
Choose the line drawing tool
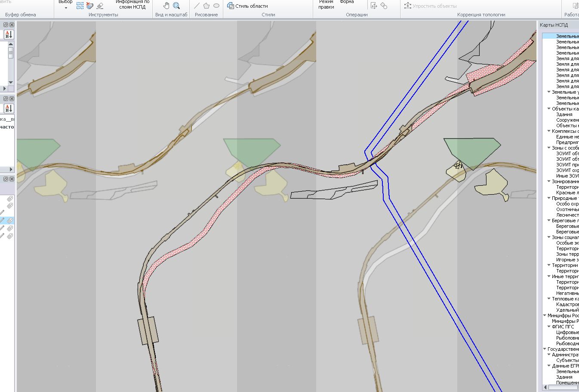coord(197,6)
